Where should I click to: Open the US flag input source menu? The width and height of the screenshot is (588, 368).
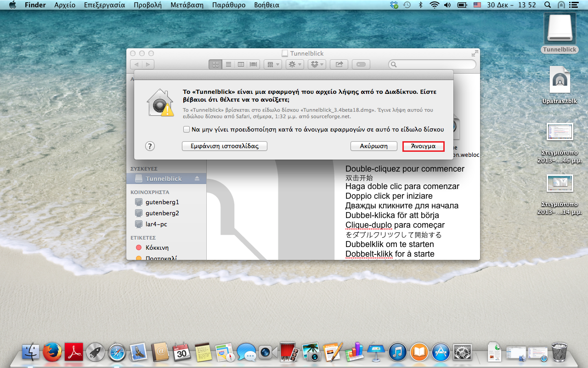(477, 5)
